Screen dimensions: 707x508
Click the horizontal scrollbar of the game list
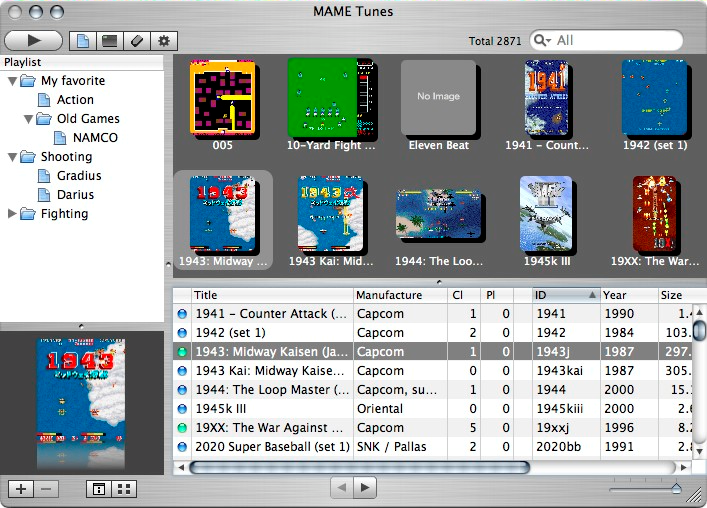click(359, 467)
